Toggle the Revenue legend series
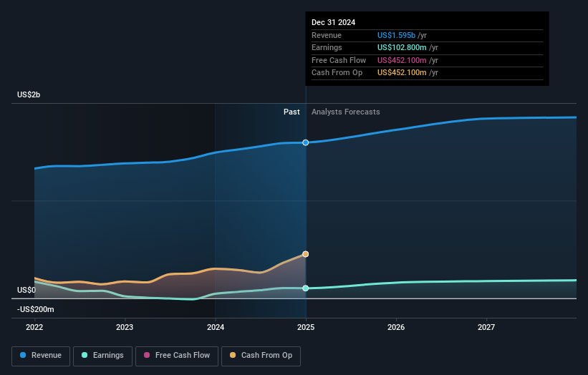588x375 pixels. click(x=41, y=356)
